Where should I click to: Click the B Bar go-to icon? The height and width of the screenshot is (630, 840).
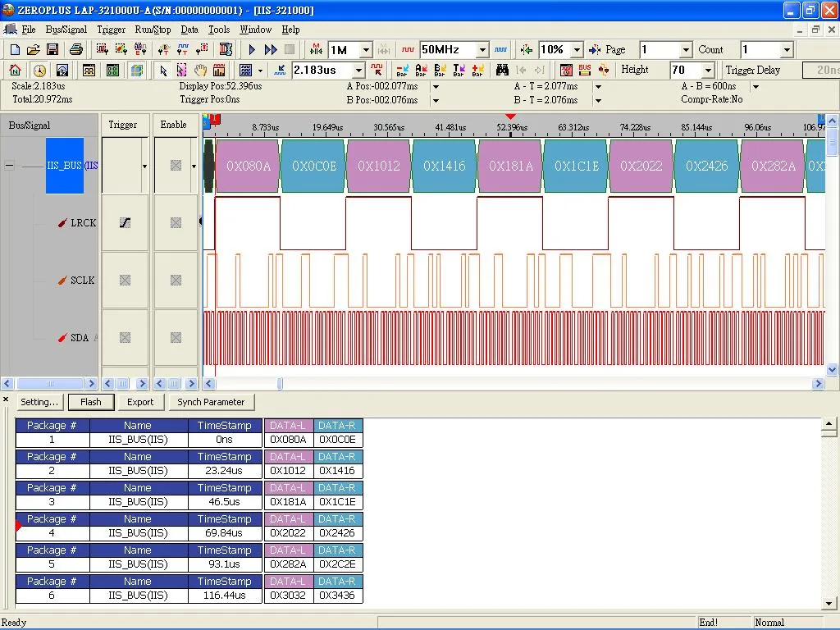coord(440,71)
